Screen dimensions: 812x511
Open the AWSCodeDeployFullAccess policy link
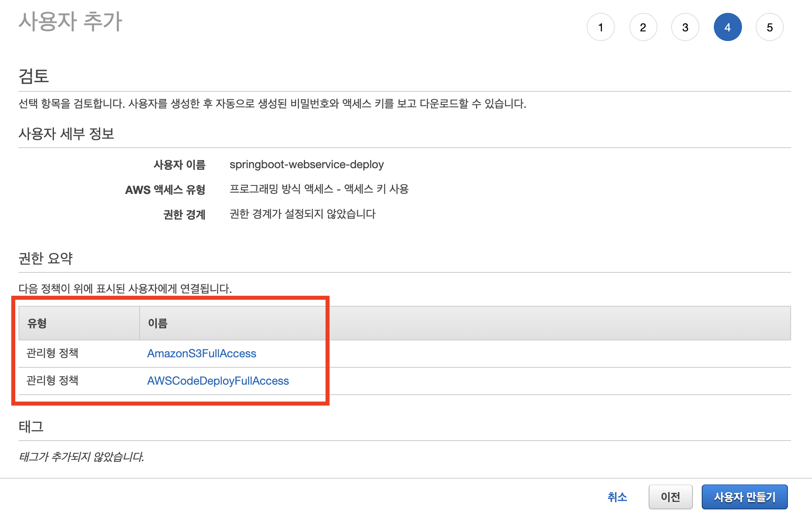tap(218, 381)
